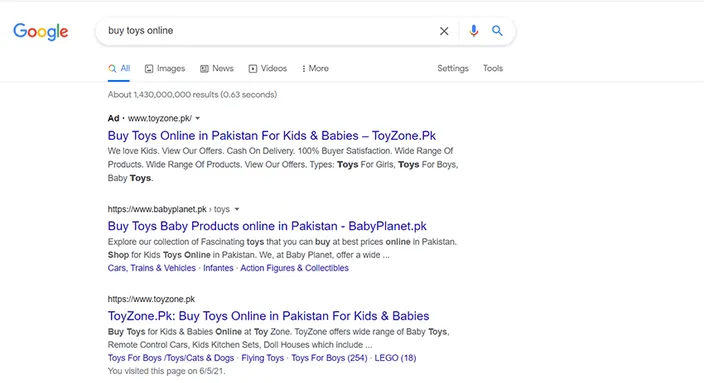Click 'About 1,430,000,000 results' text
Screen dimensions: 704x383
pos(163,95)
